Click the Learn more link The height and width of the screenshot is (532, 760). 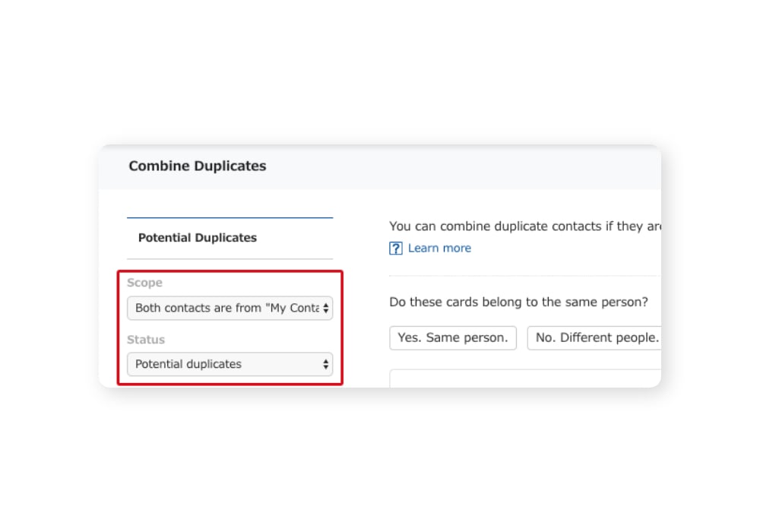[x=439, y=248]
